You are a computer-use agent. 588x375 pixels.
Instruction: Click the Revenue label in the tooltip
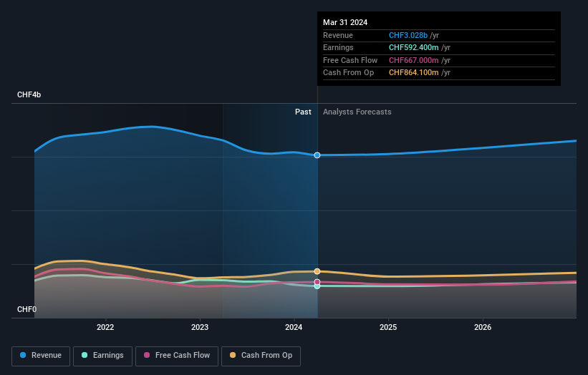(x=338, y=35)
